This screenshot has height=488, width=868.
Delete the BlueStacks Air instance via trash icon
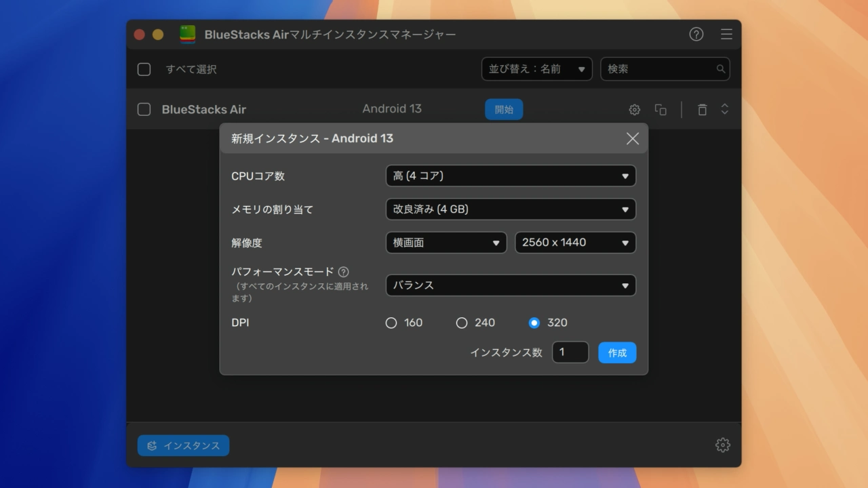click(x=703, y=110)
